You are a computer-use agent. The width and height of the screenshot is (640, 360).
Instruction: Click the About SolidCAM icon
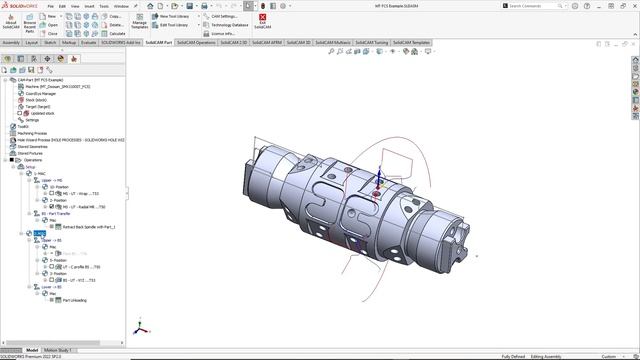pos(11,17)
